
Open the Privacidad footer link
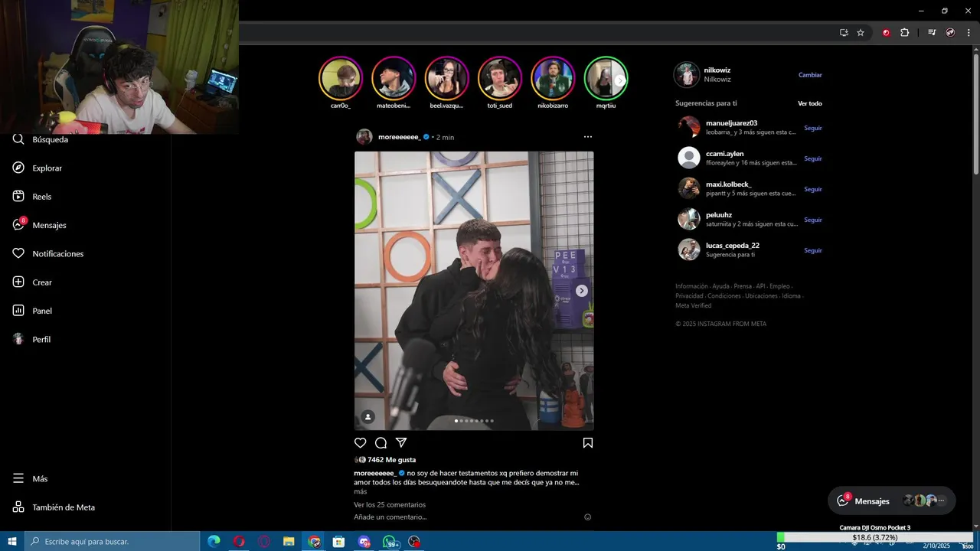pyautogui.click(x=689, y=296)
